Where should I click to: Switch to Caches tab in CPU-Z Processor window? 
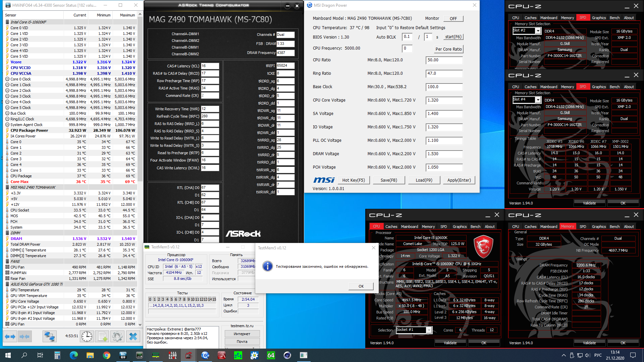point(391,227)
